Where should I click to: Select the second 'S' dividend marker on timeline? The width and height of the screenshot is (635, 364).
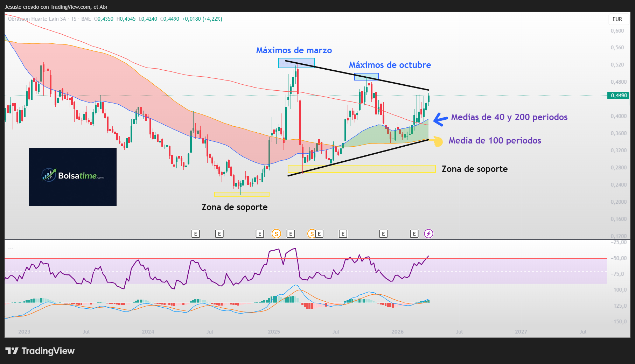[x=311, y=233]
